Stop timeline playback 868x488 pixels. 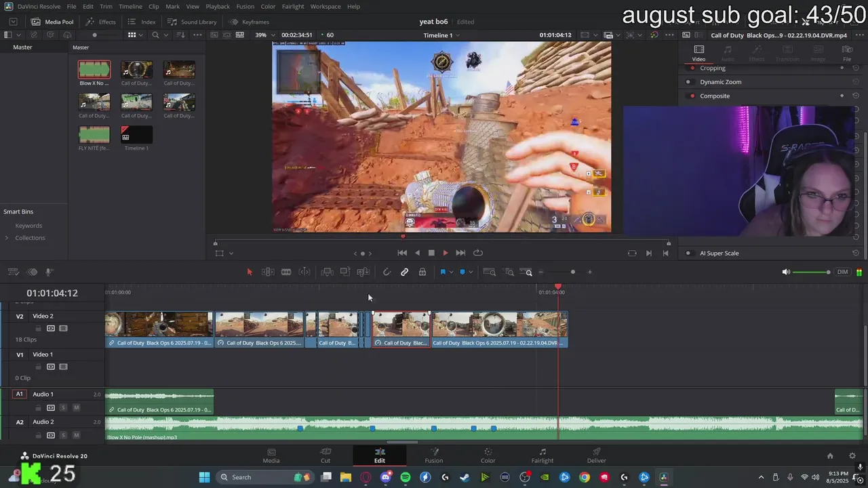click(431, 253)
